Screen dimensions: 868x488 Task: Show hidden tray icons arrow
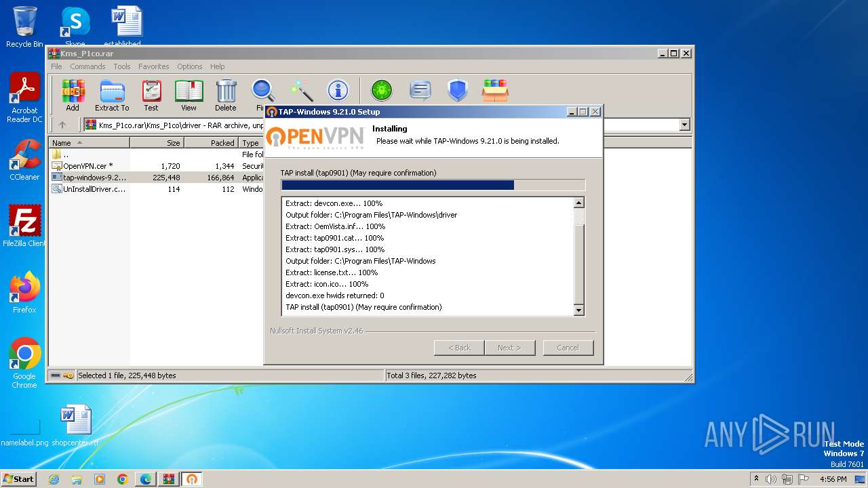(x=756, y=479)
